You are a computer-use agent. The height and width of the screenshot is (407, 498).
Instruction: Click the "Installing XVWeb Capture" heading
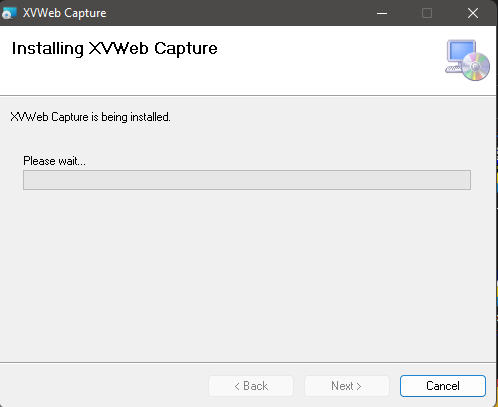pyautogui.click(x=114, y=49)
